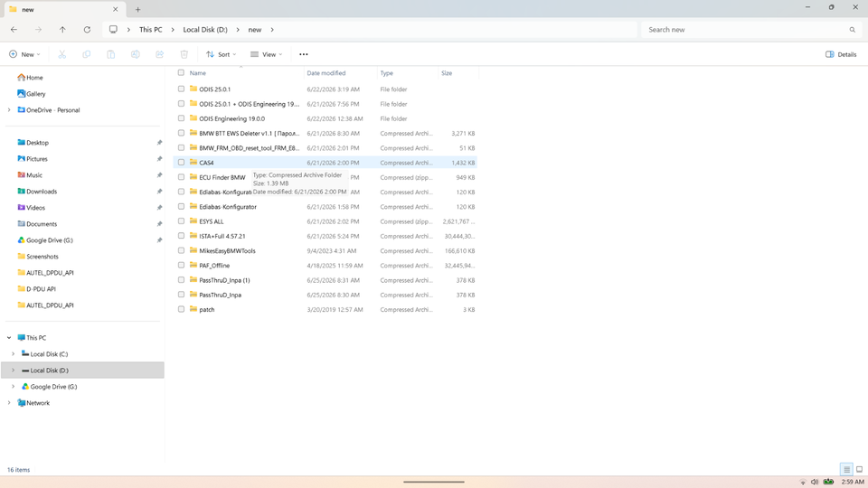Click the chevron after 'new' in address bar

(272, 30)
